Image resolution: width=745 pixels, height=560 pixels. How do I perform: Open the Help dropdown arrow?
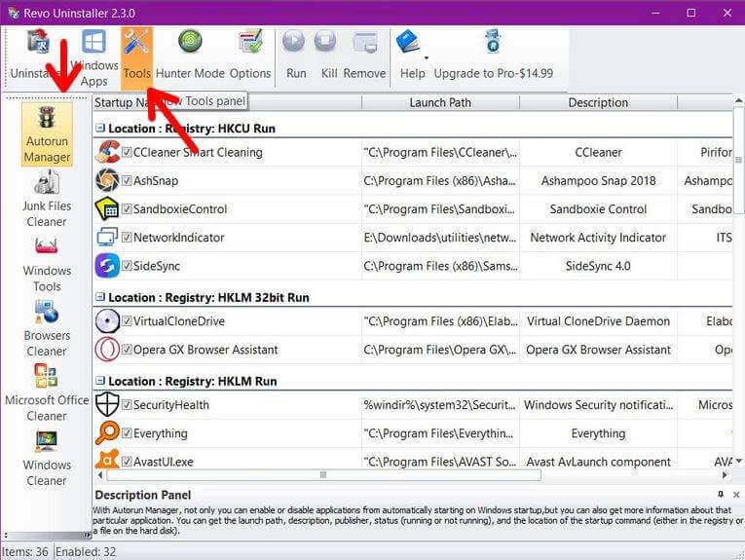click(x=427, y=57)
